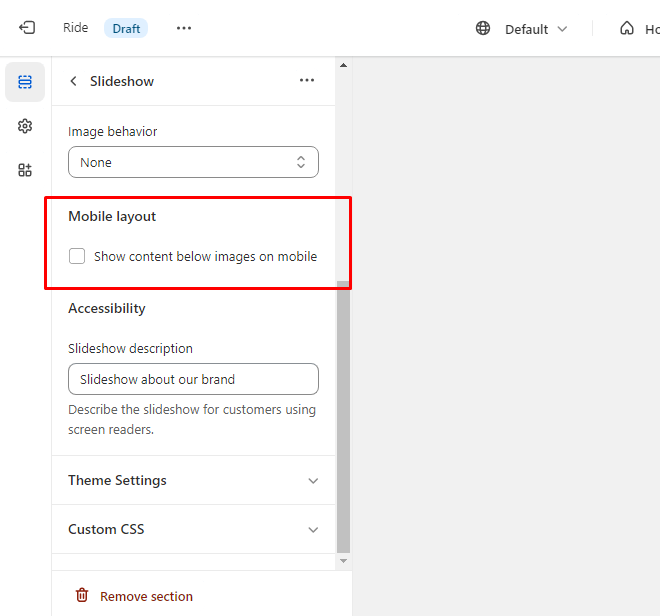Viewport: 660px width, 616px height.
Task: Click the globe market icon
Action: tap(483, 28)
